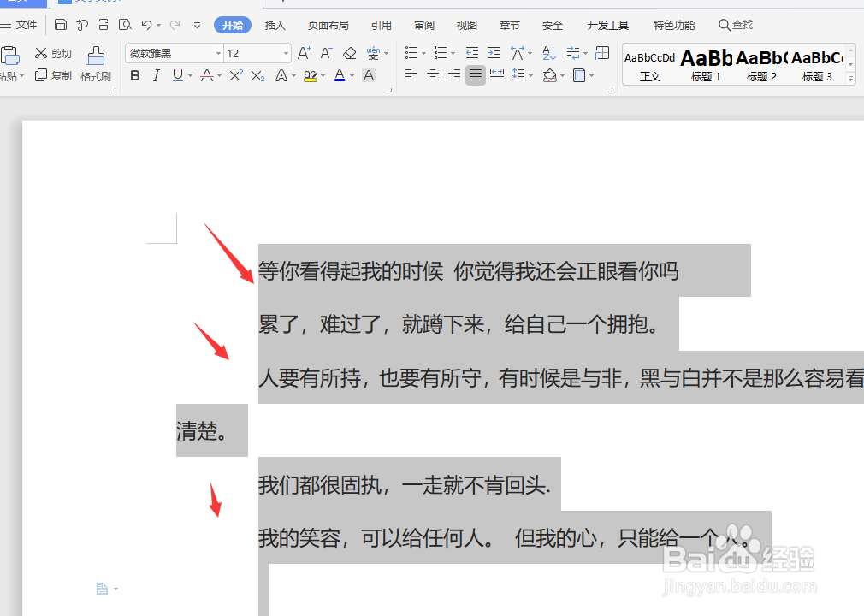Screen dimensions: 864x616
Task: Decrease font size with A- icon
Action: click(x=326, y=53)
